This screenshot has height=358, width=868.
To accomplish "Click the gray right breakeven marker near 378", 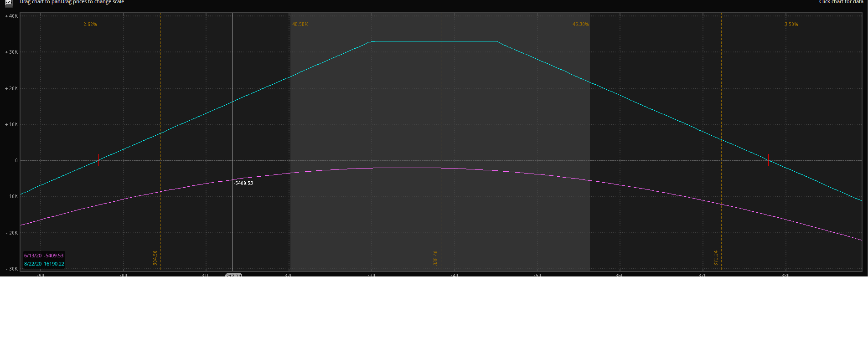I will pos(768,160).
